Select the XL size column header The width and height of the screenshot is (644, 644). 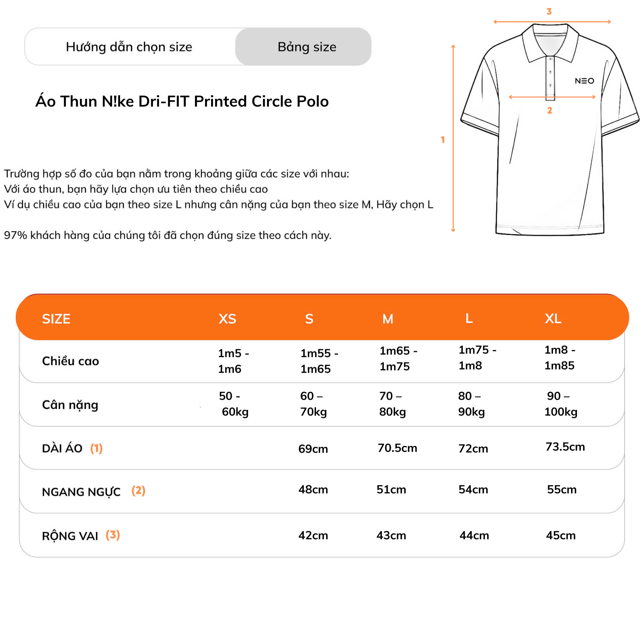pos(553,319)
